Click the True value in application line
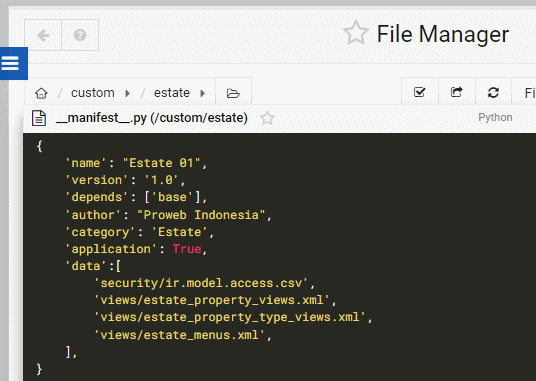 [x=187, y=249]
